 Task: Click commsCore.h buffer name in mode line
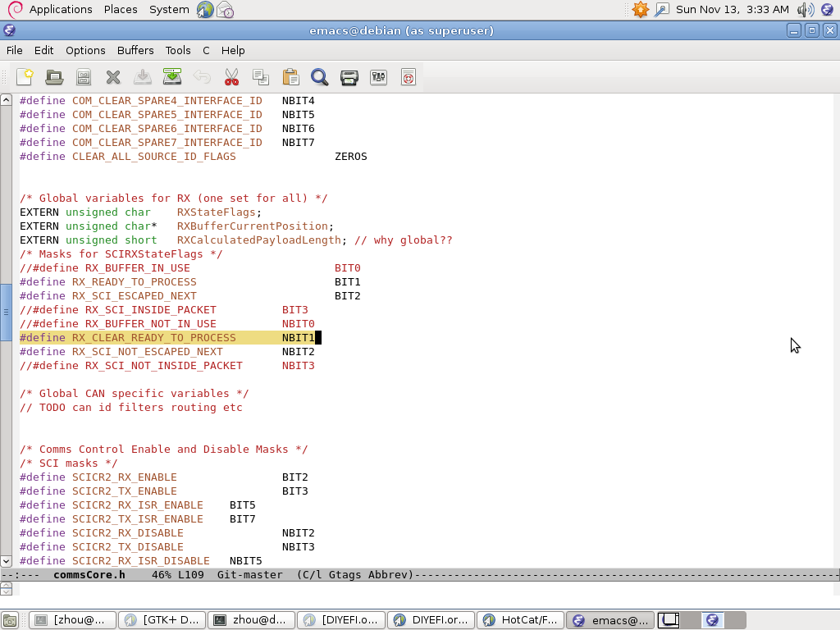pyautogui.click(x=89, y=575)
